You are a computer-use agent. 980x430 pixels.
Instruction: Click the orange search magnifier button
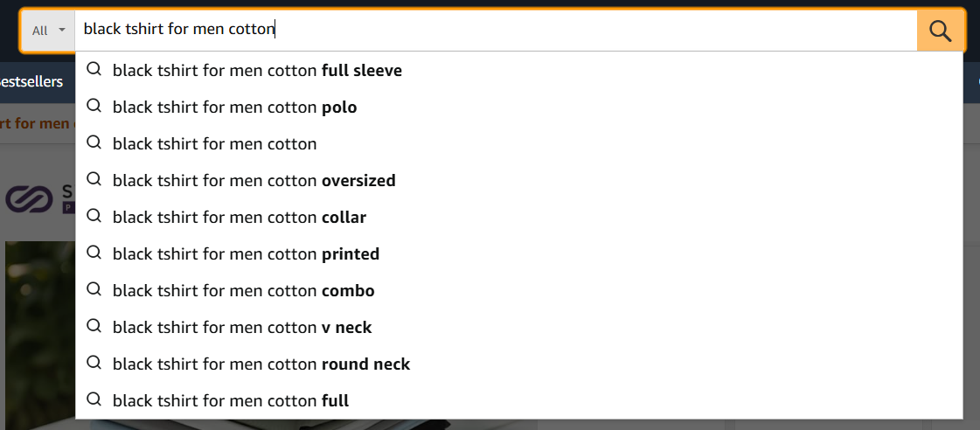940,30
